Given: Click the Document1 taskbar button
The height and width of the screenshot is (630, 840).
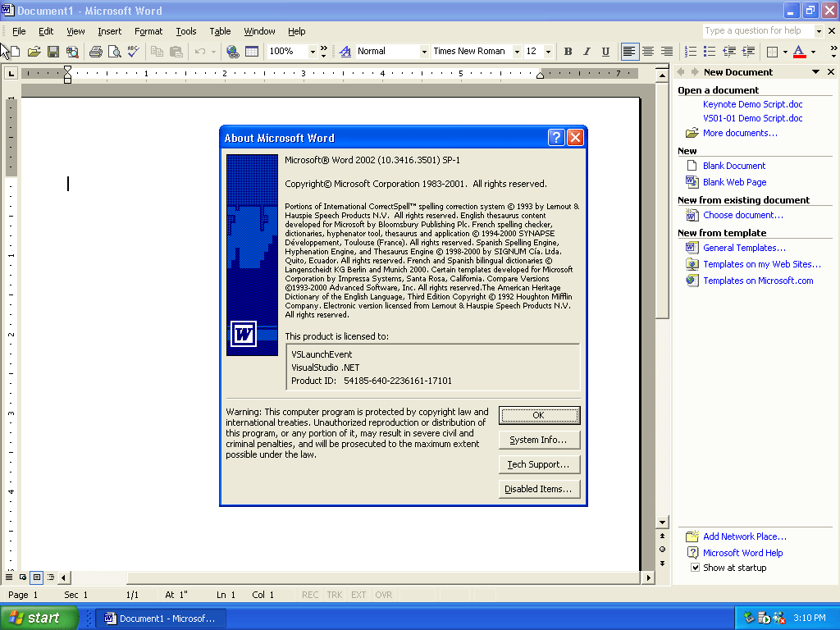Looking at the screenshot, I should (160, 619).
